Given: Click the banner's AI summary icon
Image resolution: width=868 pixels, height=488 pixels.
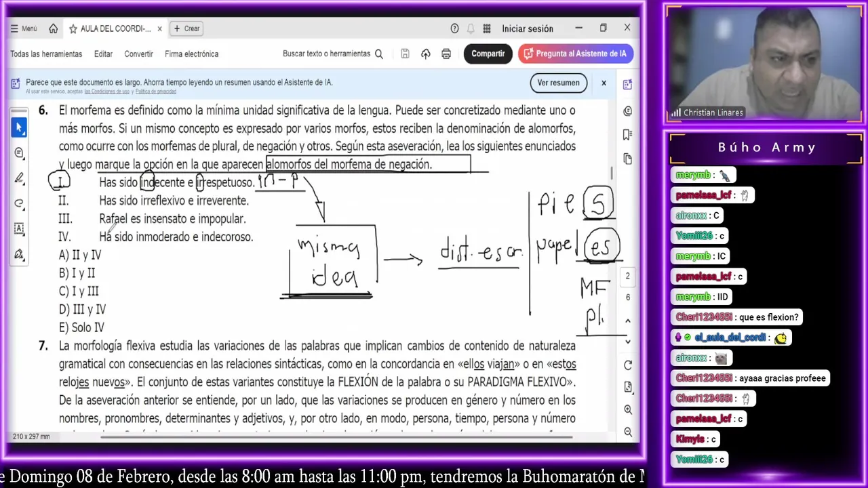Looking at the screenshot, I should pos(15,84).
